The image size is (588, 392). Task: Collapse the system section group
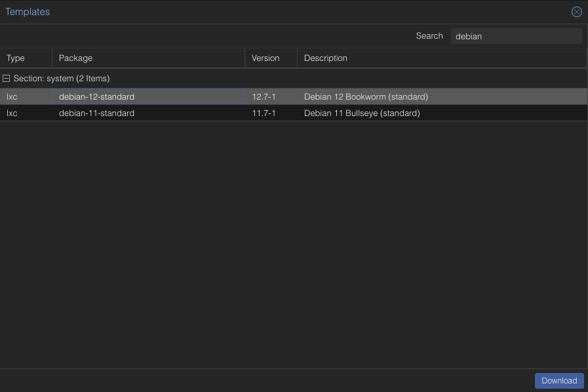click(7, 79)
